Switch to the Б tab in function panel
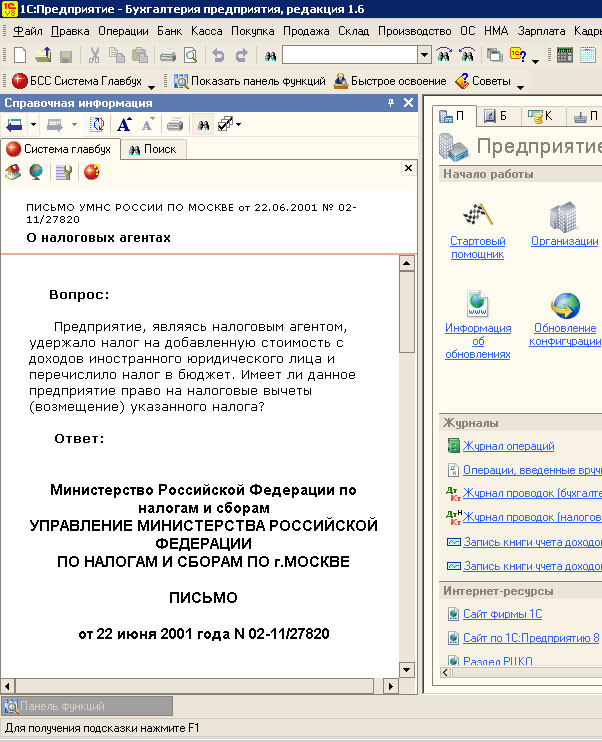This screenshot has width=602, height=742. 496,116
